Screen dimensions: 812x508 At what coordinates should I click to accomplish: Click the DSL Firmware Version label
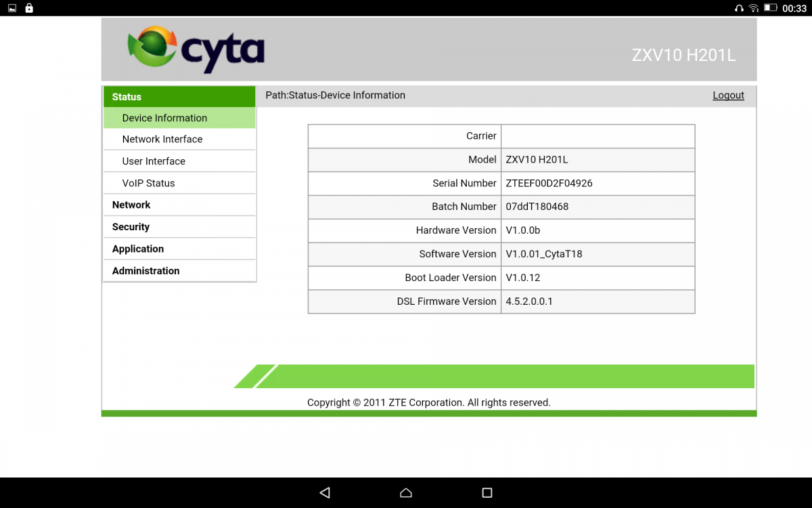point(447,301)
